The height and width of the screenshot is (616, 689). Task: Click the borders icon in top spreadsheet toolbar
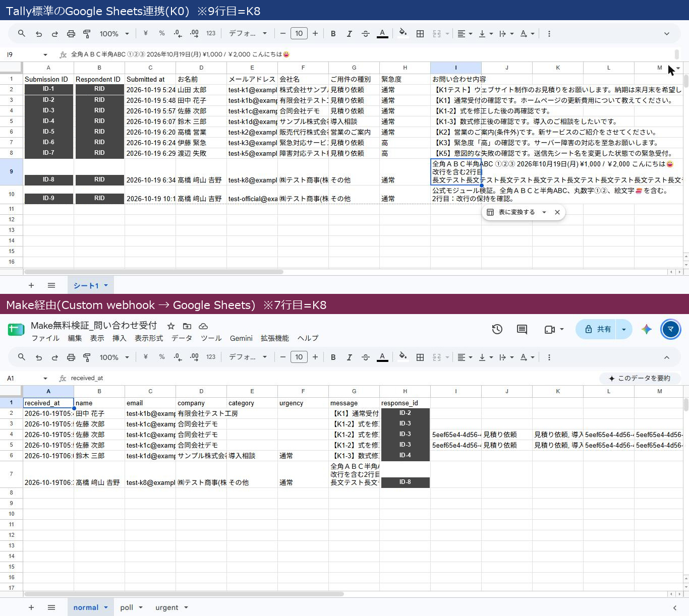[x=420, y=34]
